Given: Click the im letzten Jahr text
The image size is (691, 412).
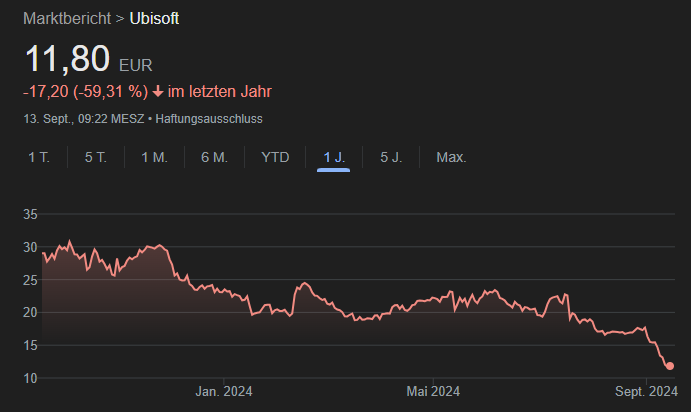Looking at the screenshot, I should [x=220, y=92].
